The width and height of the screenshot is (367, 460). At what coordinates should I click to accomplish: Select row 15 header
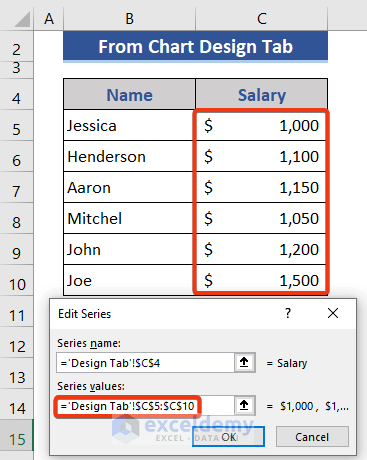pos(16,435)
